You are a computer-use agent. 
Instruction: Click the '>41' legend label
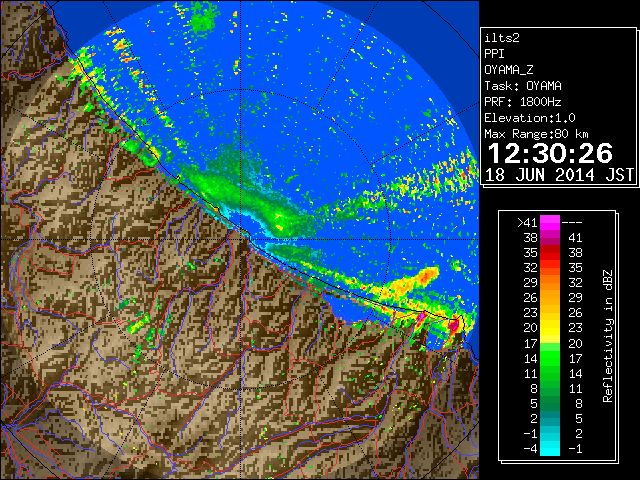527,223
